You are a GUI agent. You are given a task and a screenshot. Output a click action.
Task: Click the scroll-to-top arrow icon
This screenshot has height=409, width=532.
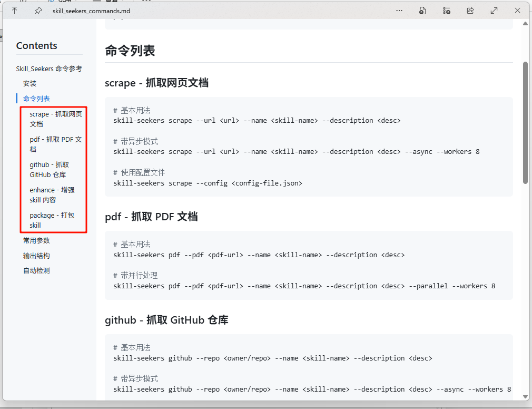(14, 11)
